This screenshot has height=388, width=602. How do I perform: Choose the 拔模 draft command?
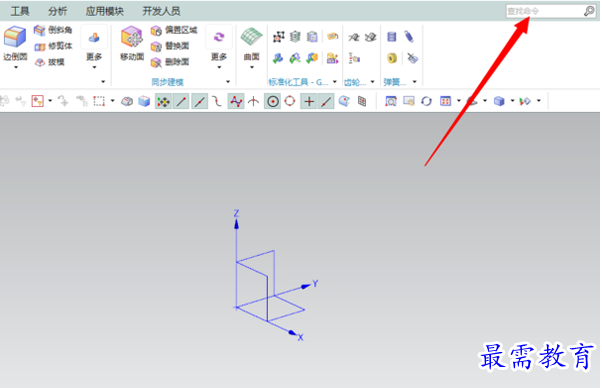pos(50,62)
